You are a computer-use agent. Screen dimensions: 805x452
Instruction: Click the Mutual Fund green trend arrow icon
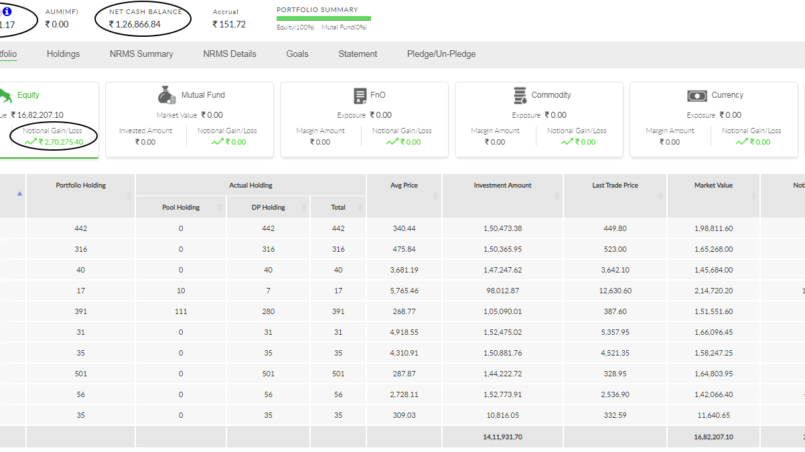217,142
